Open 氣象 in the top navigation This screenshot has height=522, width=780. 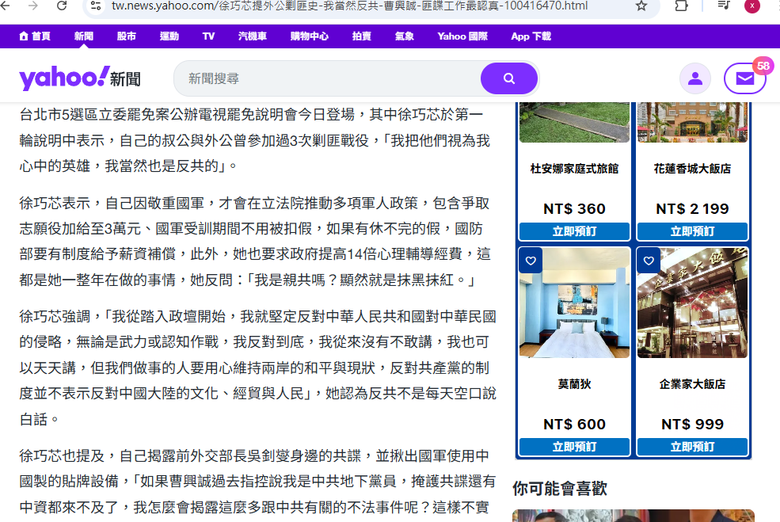click(404, 36)
